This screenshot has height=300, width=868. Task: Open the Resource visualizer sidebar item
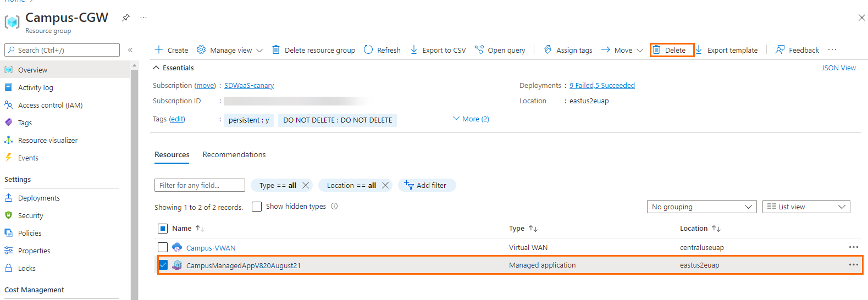(x=48, y=140)
